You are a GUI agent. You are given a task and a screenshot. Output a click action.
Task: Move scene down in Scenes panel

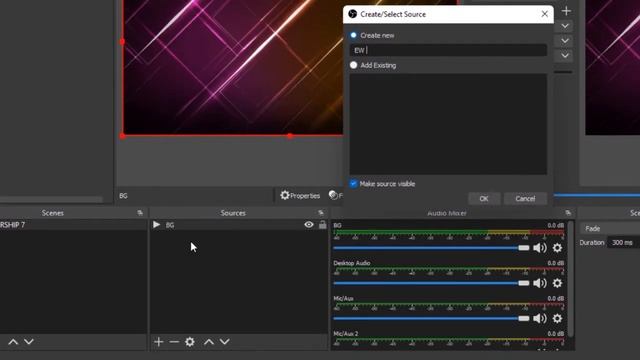click(29, 342)
